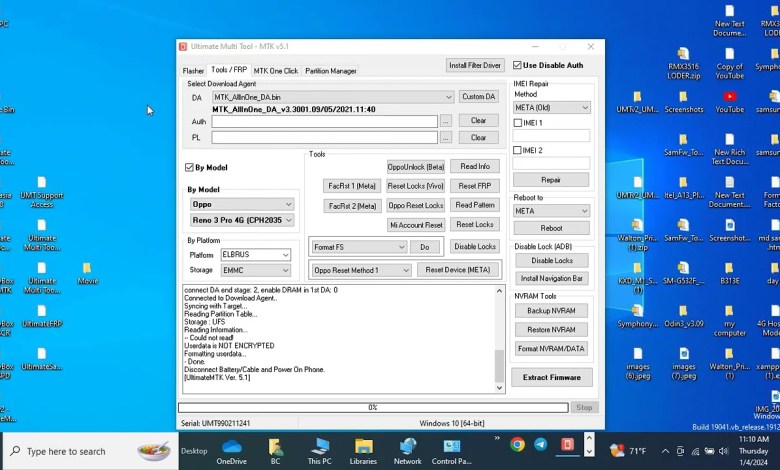The width and height of the screenshot is (780, 470).
Task: Open the UltimateFRP desktop shortcut
Action: coord(42,316)
